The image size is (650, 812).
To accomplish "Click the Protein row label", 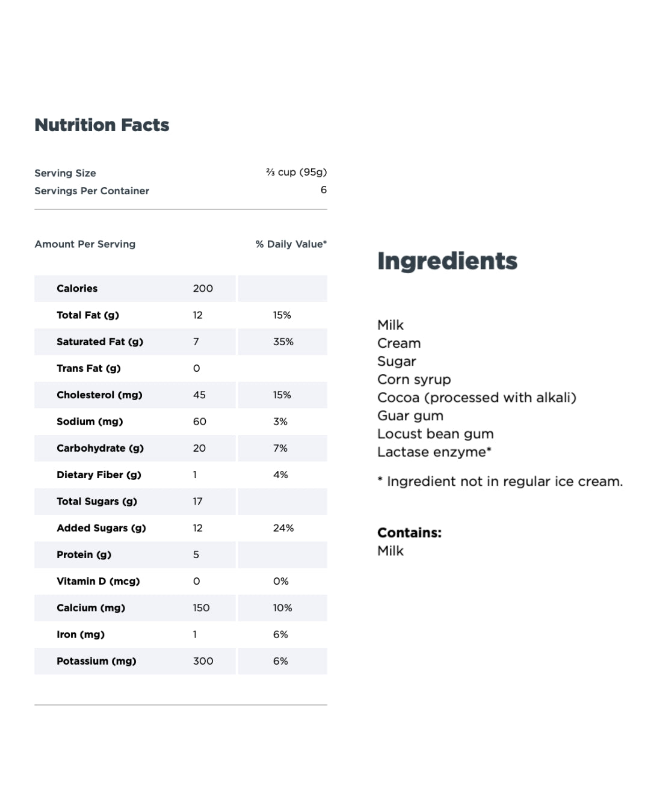I will tap(84, 555).
